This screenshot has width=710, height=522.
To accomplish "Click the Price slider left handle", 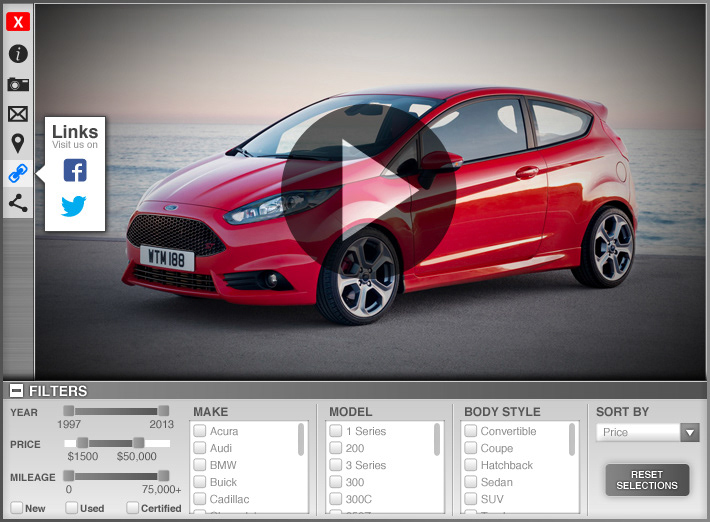I will pos(82,442).
